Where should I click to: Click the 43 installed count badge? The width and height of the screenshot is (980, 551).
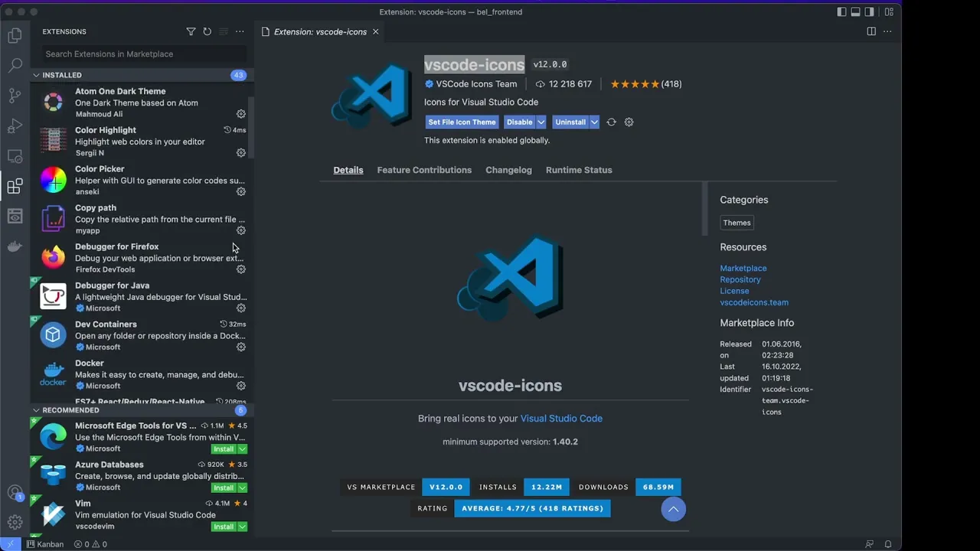point(238,75)
